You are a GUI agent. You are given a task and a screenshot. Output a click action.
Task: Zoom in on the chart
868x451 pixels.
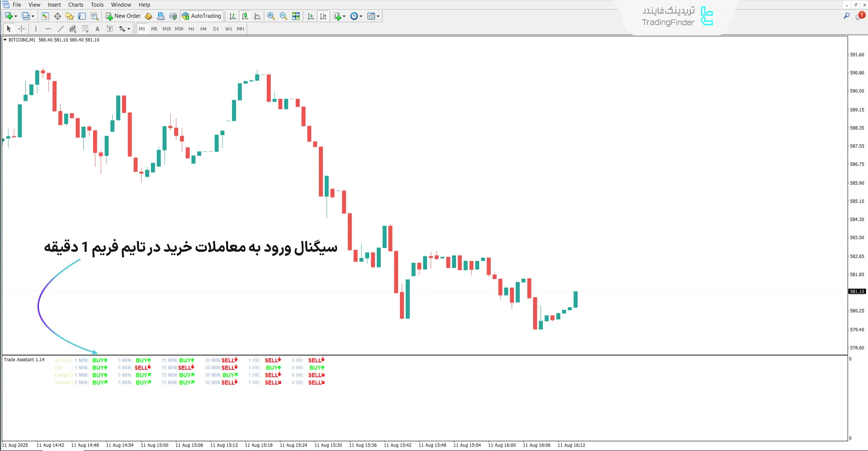point(271,16)
